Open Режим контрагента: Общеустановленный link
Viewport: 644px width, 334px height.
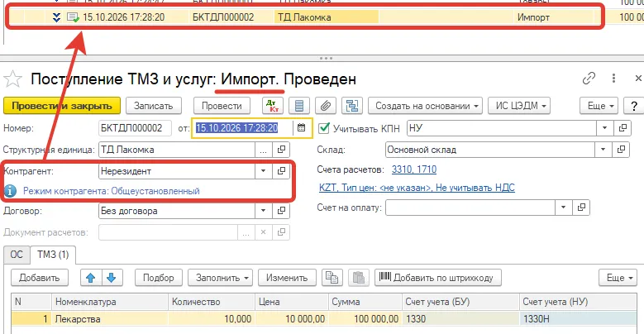point(112,191)
